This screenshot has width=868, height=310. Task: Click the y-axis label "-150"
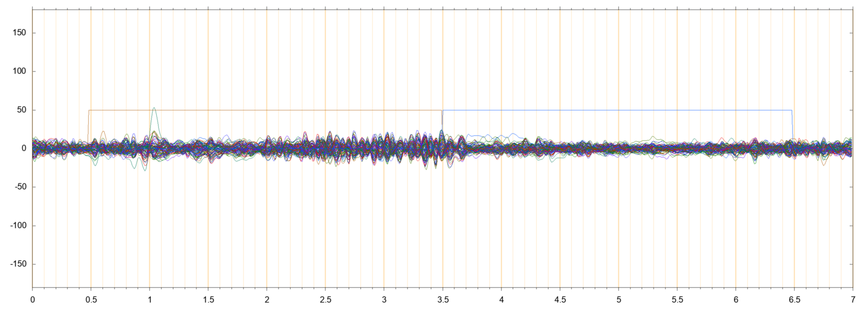19,263
